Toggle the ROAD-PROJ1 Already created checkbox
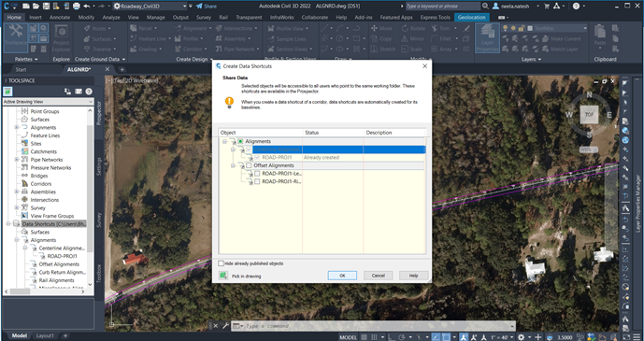The width and height of the screenshot is (644, 341). (257, 158)
